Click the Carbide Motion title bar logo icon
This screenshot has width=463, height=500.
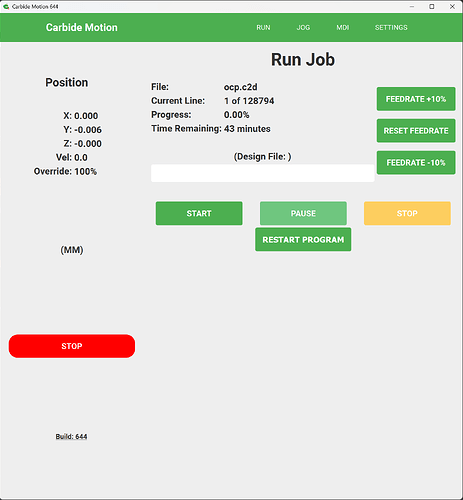point(6,6)
